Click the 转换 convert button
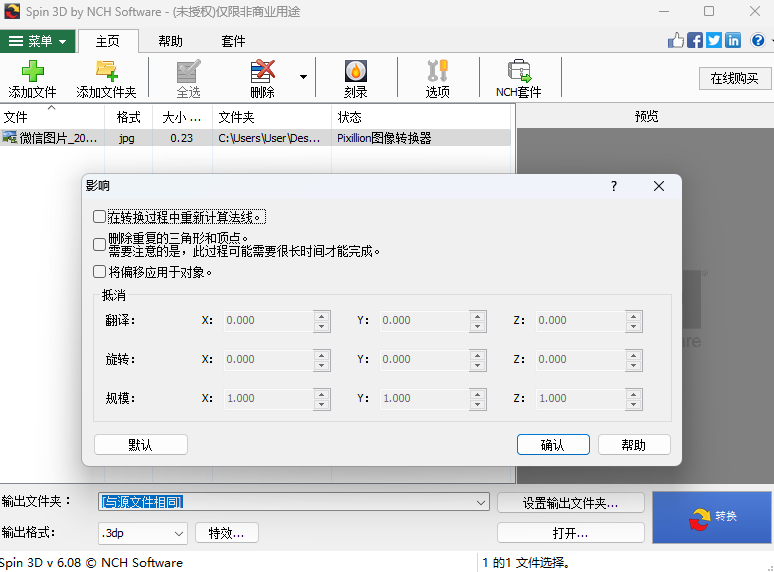 coord(712,517)
